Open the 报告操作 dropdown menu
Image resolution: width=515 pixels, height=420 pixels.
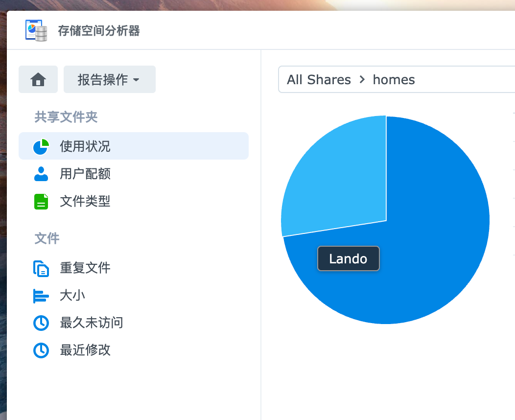(x=109, y=79)
